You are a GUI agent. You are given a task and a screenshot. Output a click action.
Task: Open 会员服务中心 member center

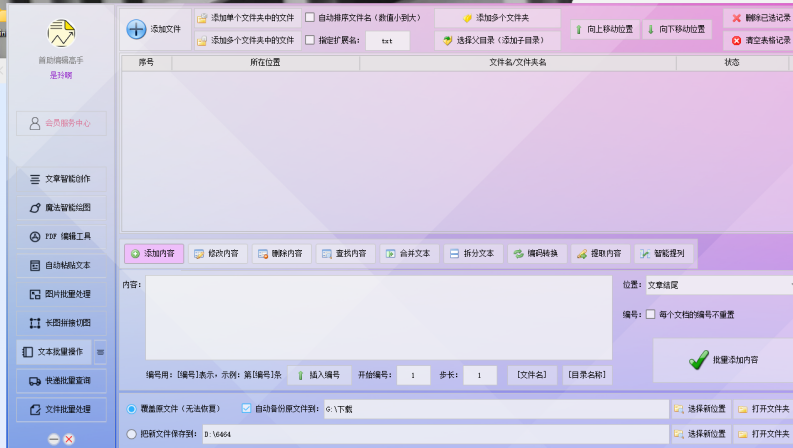(61, 123)
